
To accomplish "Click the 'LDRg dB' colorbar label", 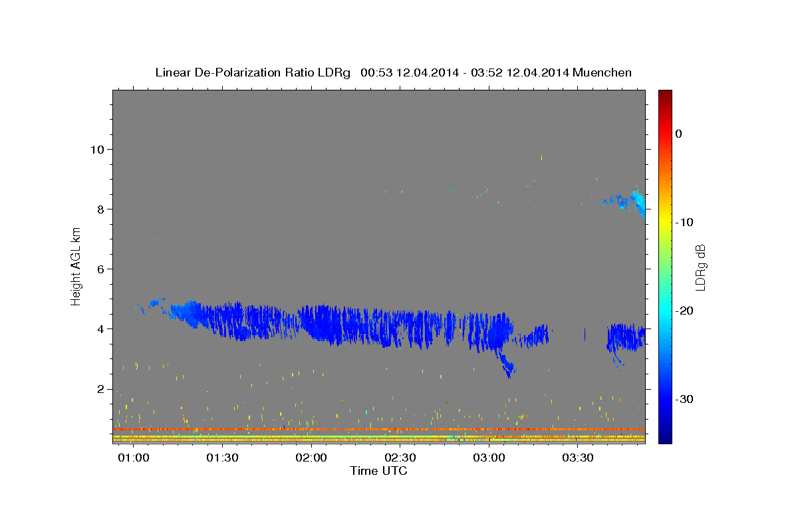I will (700, 267).
